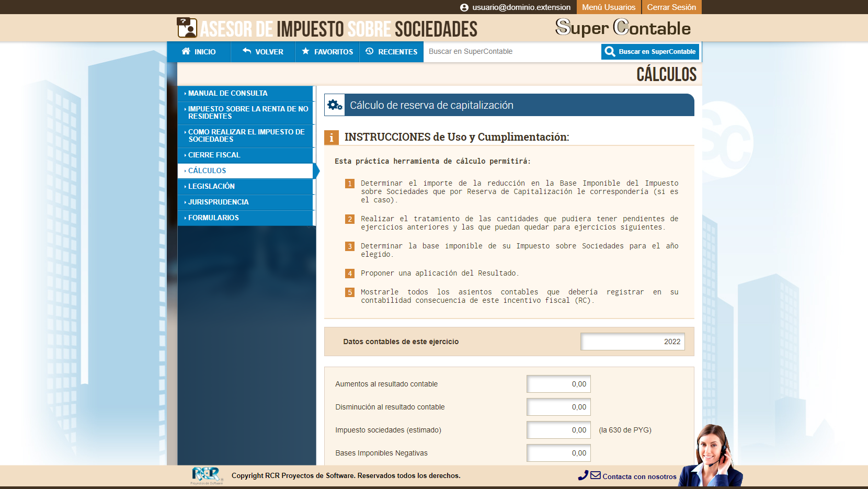Image resolution: width=868 pixels, height=489 pixels.
Task: Click Contacta con nosotros link
Action: click(639, 476)
